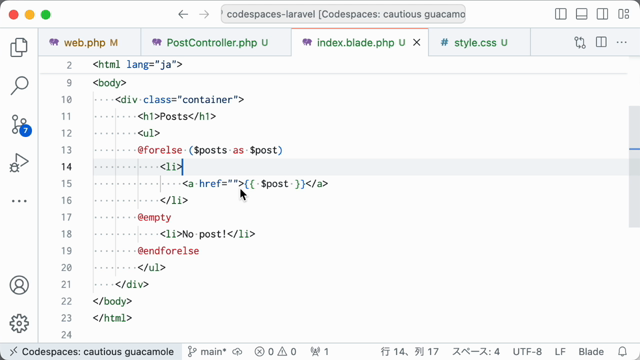Click the Codespaces: cautious guacamole remote button

[91, 351]
